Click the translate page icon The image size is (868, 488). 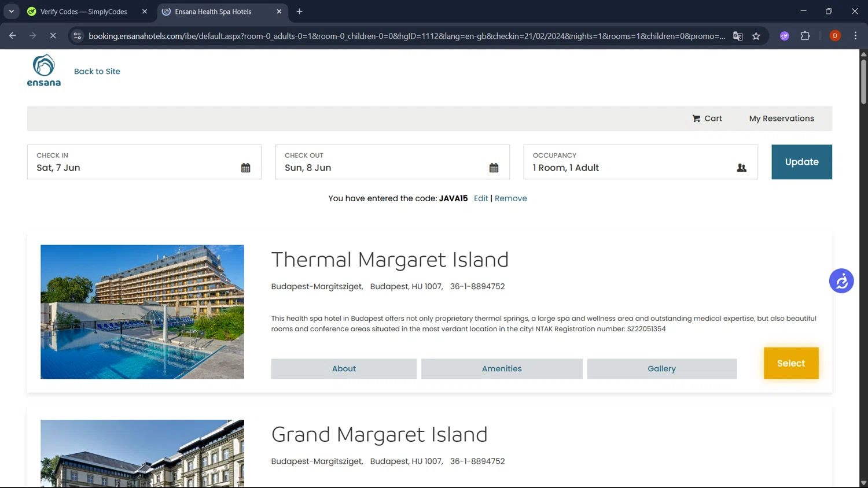738,36
